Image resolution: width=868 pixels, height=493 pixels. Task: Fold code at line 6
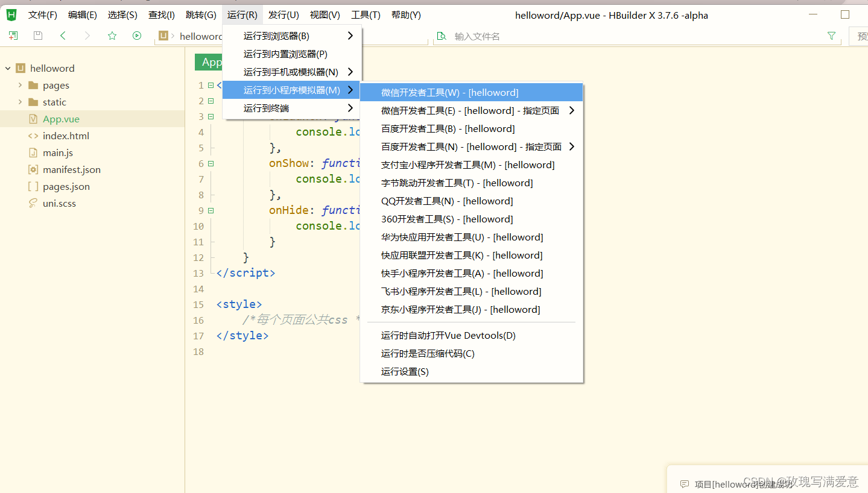coord(211,163)
